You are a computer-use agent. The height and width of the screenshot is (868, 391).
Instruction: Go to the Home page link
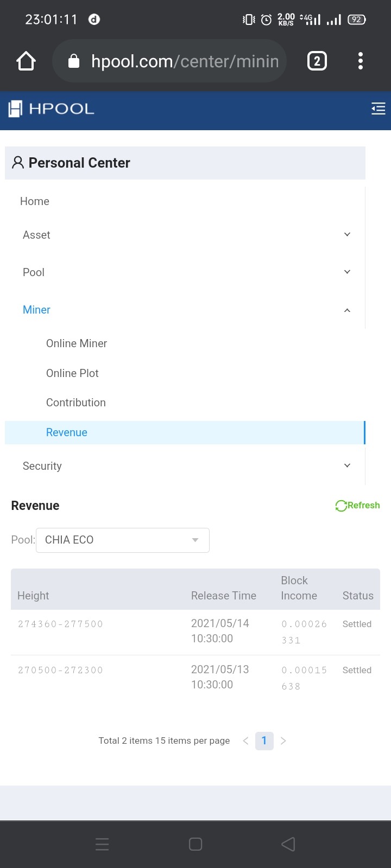34,201
